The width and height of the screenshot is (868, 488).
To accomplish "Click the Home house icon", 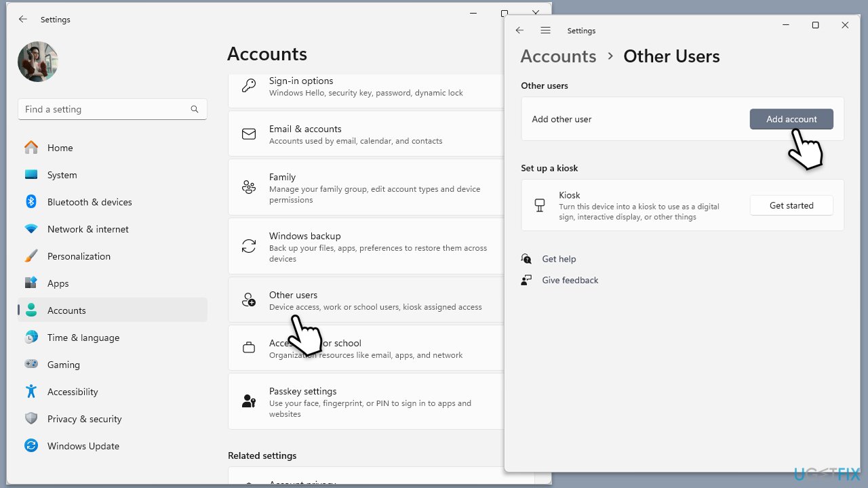I will click(31, 148).
